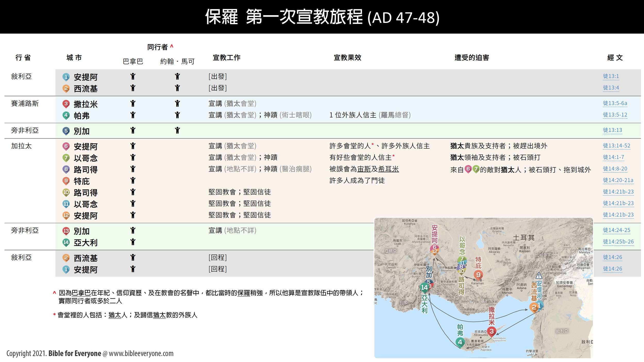Click the red number 3 pin beside 撒拉米
The height and width of the screenshot is (362, 644).
(x=66, y=104)
